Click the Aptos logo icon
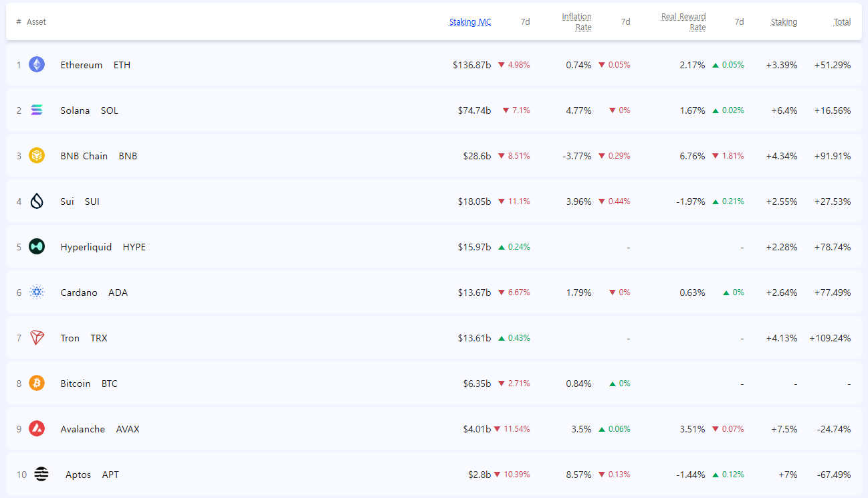This screenshot has height=498, width=868. click(41, 475)
